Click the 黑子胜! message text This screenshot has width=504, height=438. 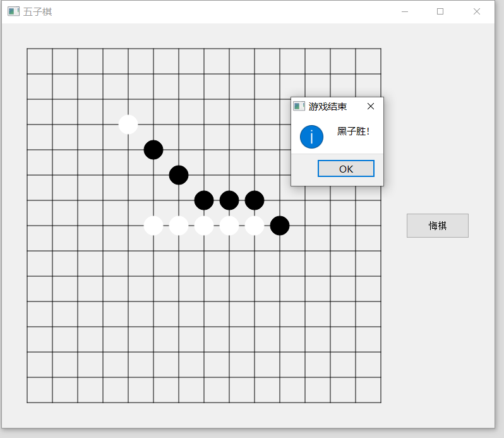[x=353, y=131]
